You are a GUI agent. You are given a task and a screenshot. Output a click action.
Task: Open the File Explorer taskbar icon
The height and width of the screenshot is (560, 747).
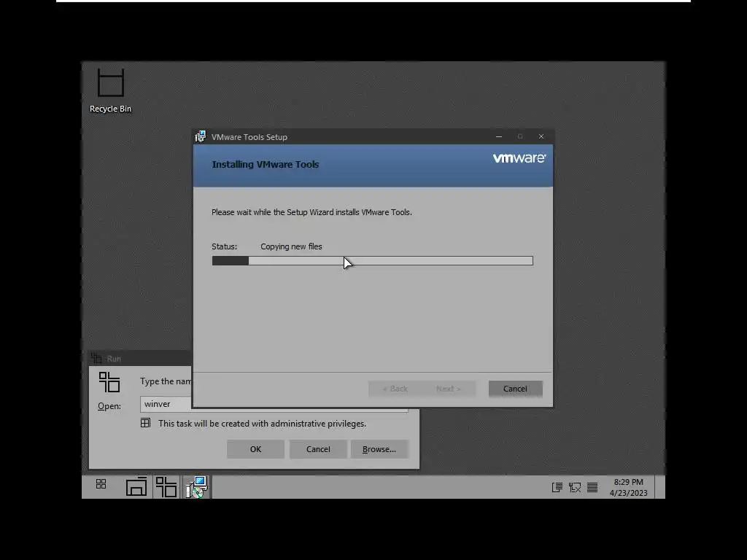tap(136, 486)
